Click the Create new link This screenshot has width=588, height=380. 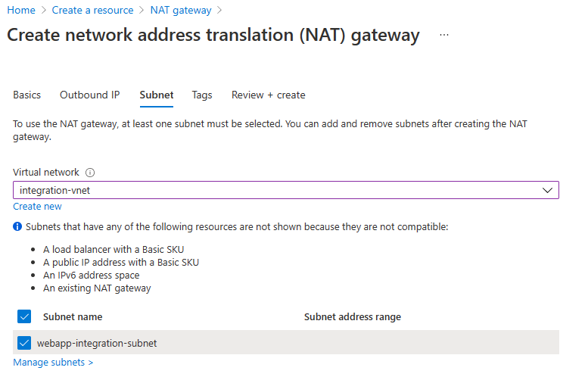pos(38,207)
